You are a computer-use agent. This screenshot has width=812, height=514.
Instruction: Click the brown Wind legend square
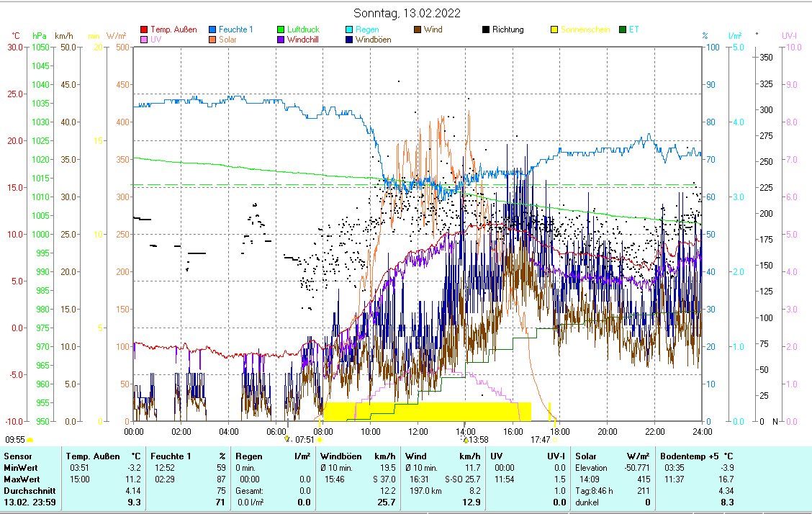point(417,30)
